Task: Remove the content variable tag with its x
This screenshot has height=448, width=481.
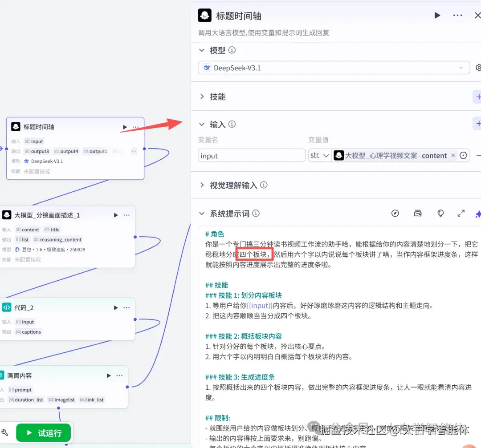Action: point(453,155)
